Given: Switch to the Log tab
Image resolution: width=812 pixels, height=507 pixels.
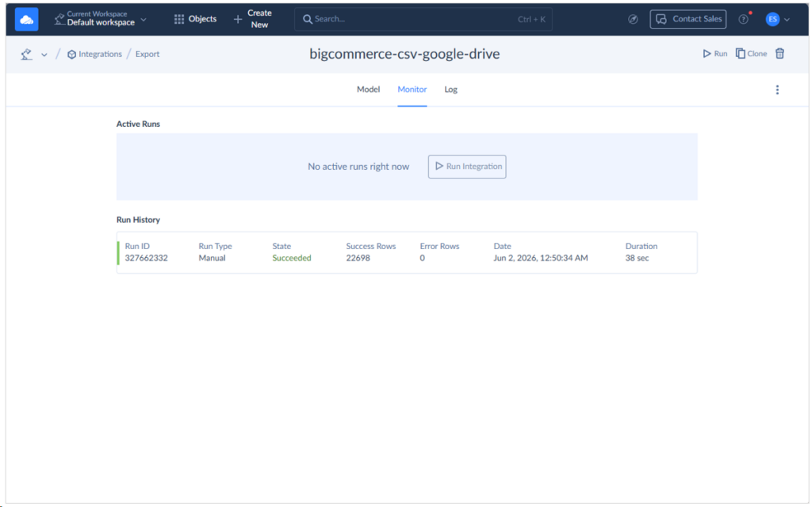Looking at the screenshot, I should 450,89.
